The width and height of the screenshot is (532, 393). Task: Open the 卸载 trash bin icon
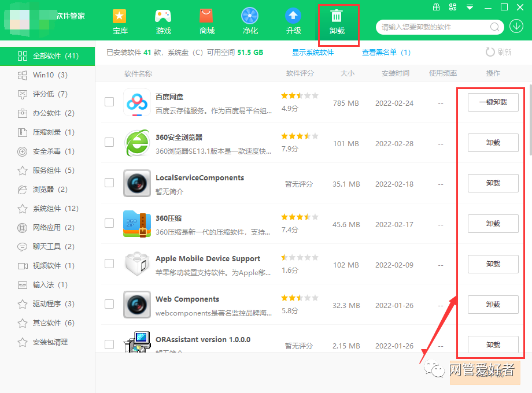tap(337, 16)
